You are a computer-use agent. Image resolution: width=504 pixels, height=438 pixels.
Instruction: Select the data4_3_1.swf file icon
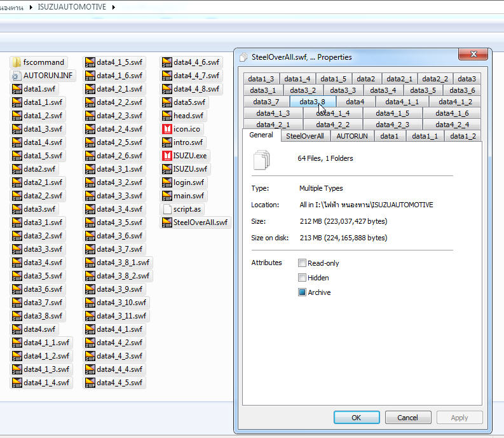[x=90, y=169]
